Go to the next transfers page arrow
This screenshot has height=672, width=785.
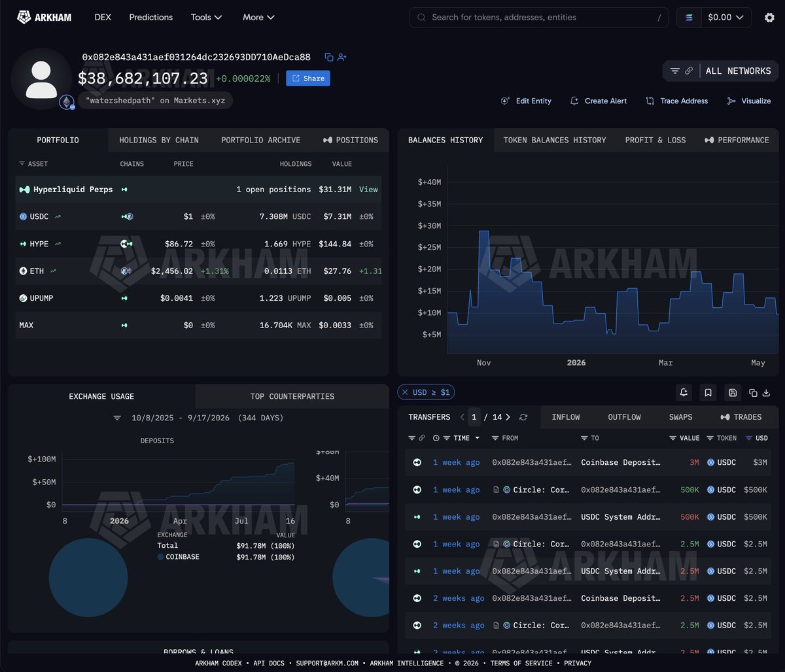508,417
